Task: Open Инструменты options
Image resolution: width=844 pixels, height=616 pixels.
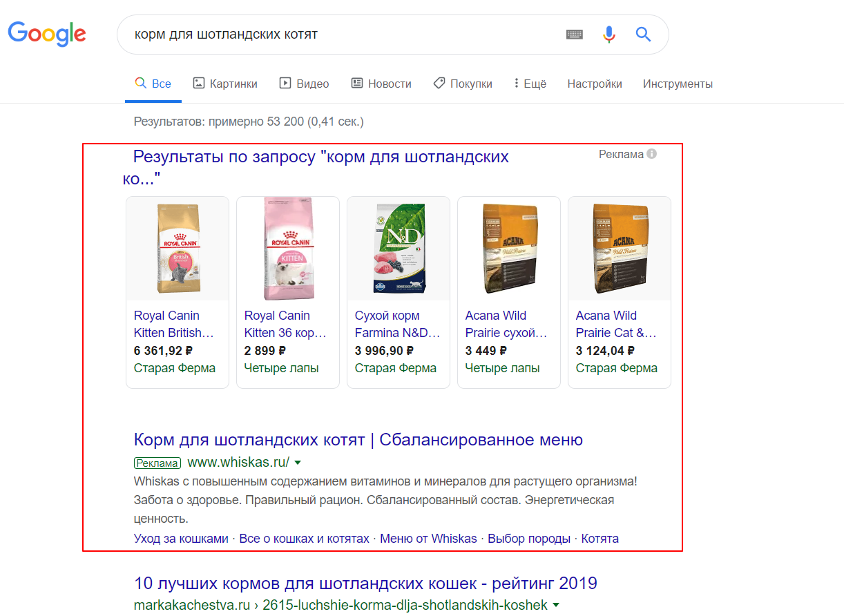Action: tap(678, 84)
